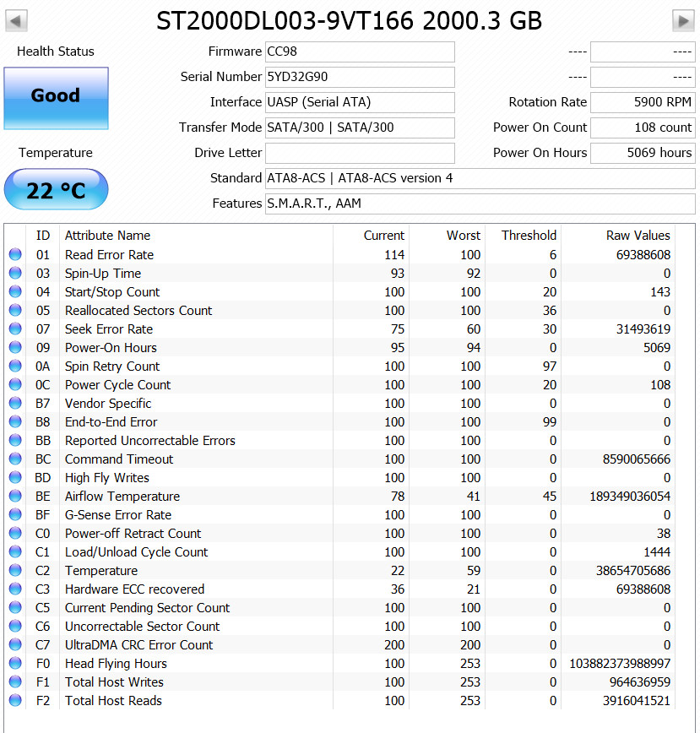Click the Attribute Name column header
This screenshot has height=733, width=700.
point(107,235)
